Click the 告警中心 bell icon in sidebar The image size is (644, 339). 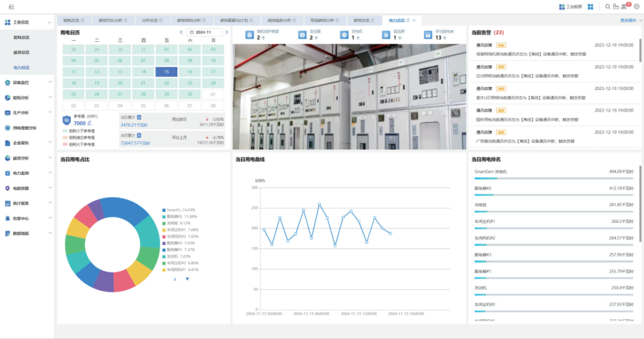click(7, 218)
